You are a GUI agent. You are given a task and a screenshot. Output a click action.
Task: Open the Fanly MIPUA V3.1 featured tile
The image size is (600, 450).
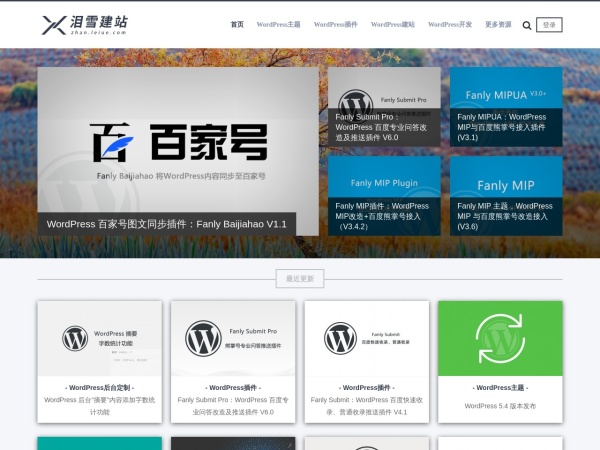(x=506, y=107)
